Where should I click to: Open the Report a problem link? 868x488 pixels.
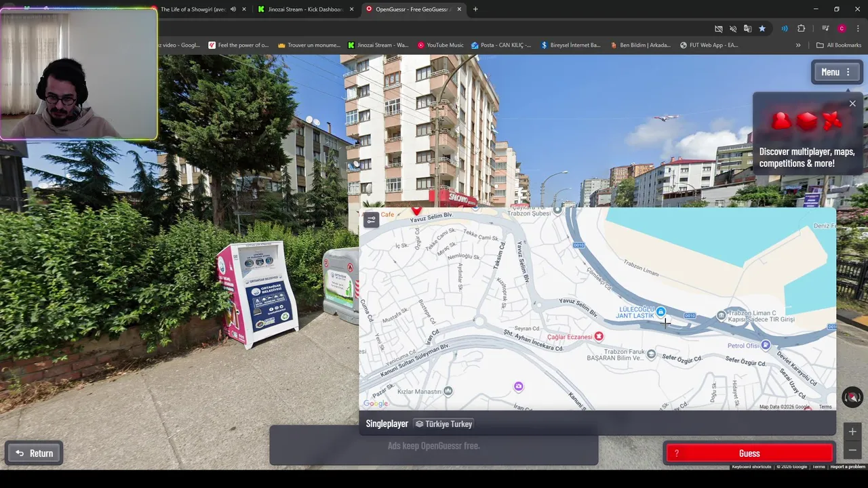(848, 466)
